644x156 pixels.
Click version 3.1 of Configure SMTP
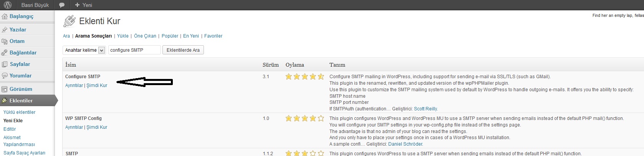tap(266, 77)
